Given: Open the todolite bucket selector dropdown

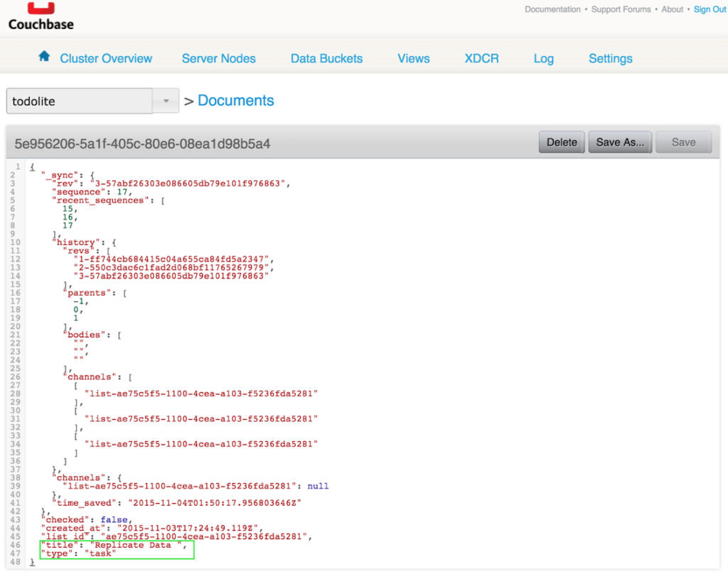Looking at the screenshot, I should tap(165, 100).
